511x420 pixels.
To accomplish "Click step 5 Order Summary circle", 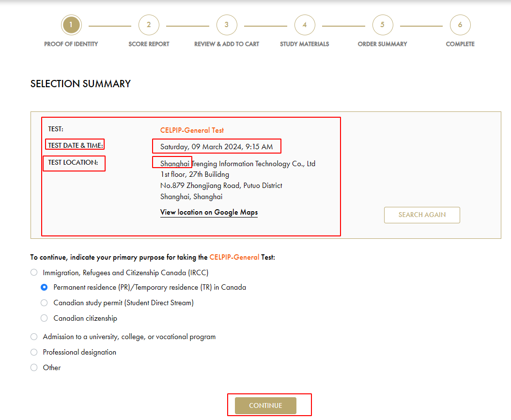I will tap(382, 25).
